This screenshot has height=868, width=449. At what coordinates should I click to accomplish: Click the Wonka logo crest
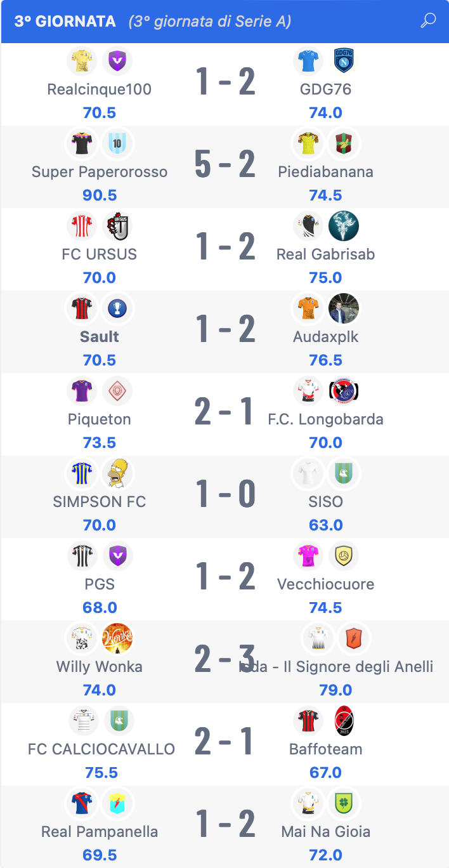pos(117,638)
